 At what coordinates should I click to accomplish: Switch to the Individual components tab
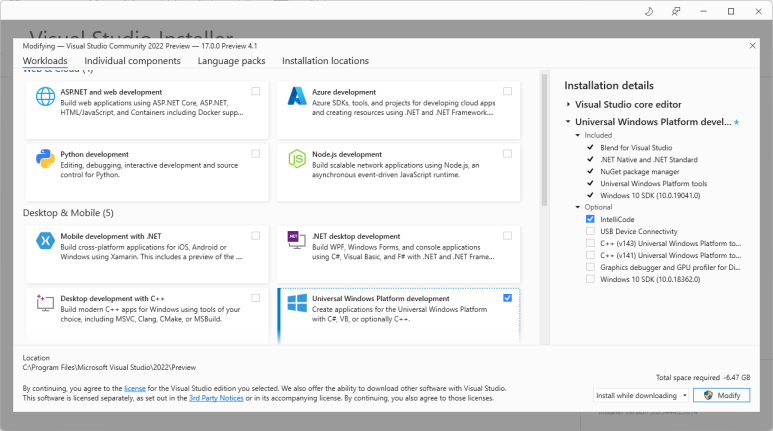[132, 61]
